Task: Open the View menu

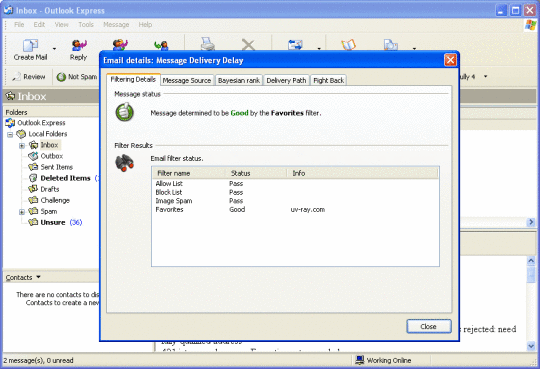Action: click(61, 24)
